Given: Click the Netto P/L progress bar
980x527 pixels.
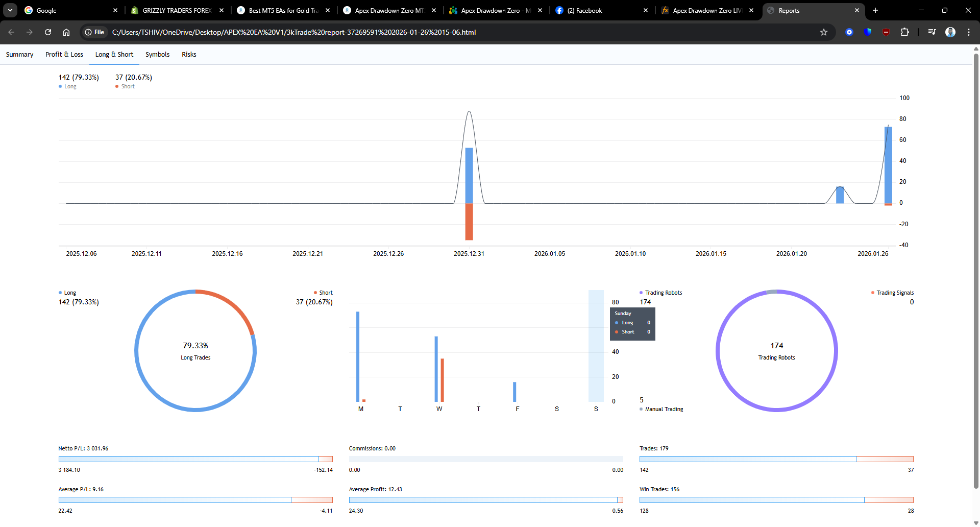Looking at the screenshot, I should click(195, 459).
